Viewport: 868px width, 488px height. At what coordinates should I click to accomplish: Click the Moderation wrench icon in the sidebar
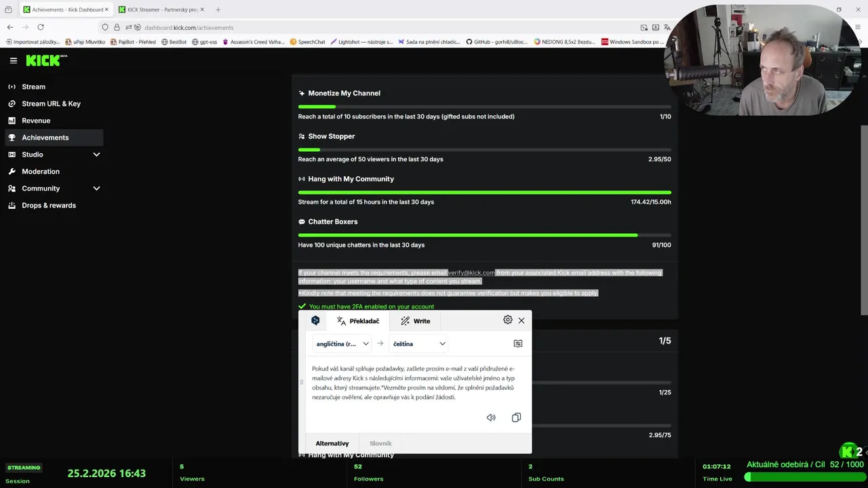12,171
